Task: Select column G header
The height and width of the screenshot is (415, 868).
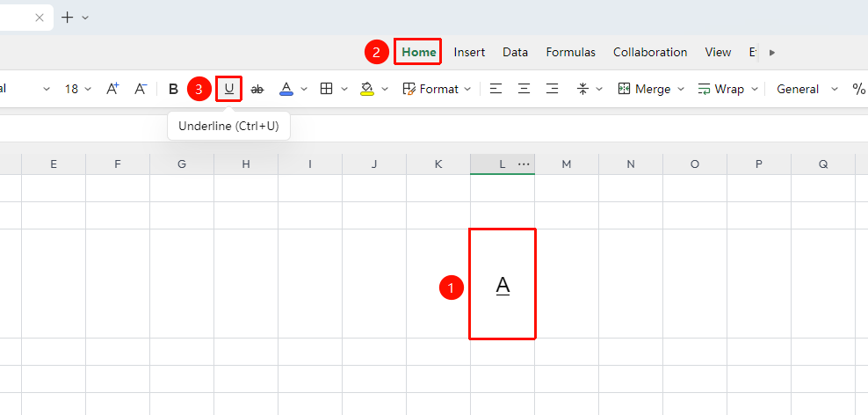Action: click(x=182, y=164)
